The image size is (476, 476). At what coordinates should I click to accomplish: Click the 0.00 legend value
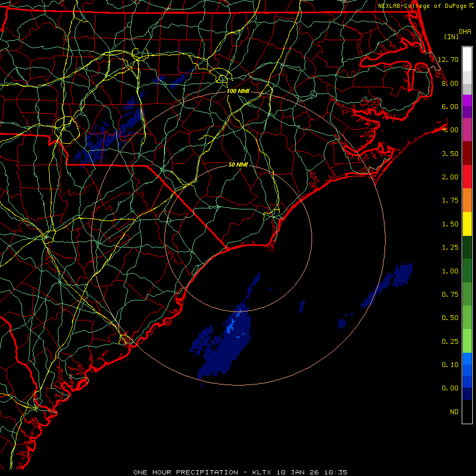coord(450,388)
